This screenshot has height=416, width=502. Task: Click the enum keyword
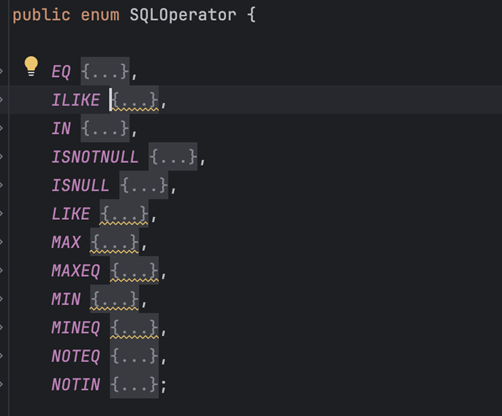100,15
